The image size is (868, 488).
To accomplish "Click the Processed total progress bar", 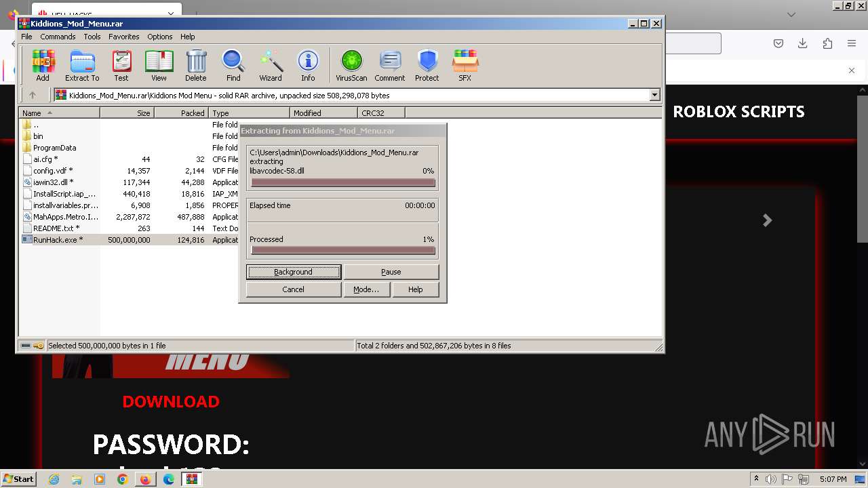I will [343, 250].
